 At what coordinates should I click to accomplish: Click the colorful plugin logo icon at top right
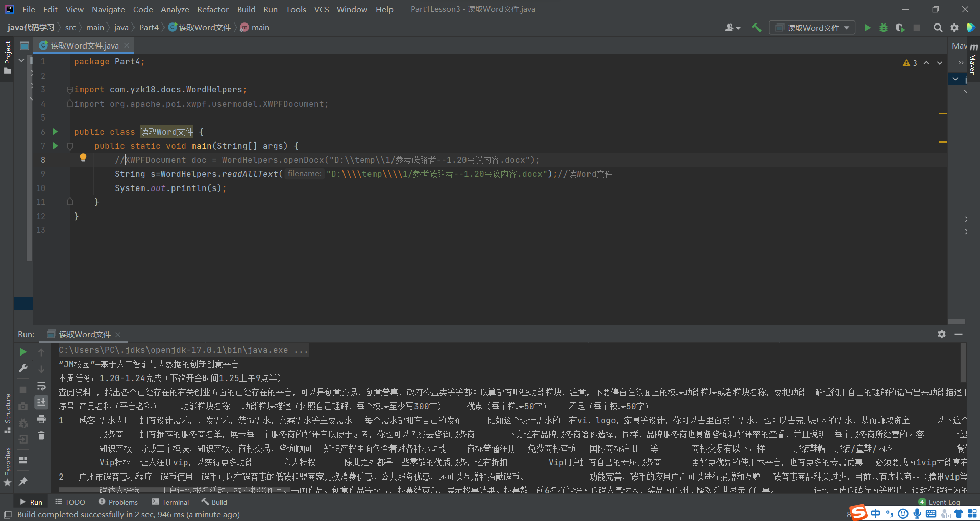point(971,28)
